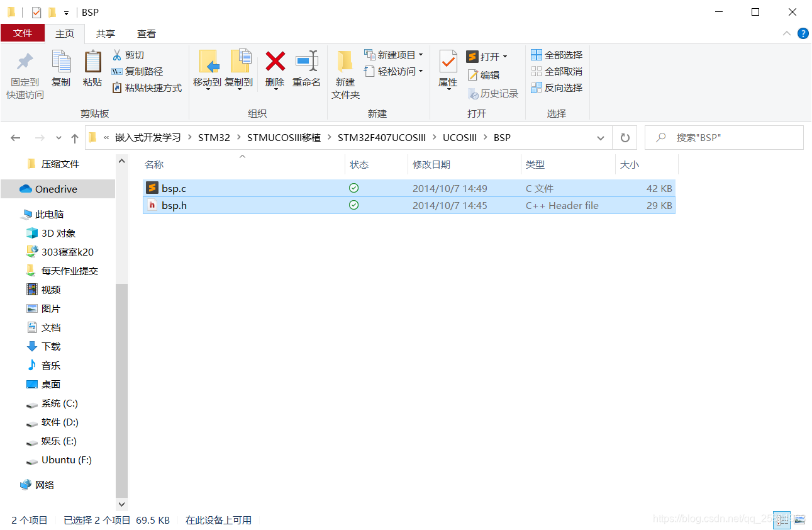Sort by the 名称 column header
Viewport: 812px width, 530px height.
click(x=154, y=164)
